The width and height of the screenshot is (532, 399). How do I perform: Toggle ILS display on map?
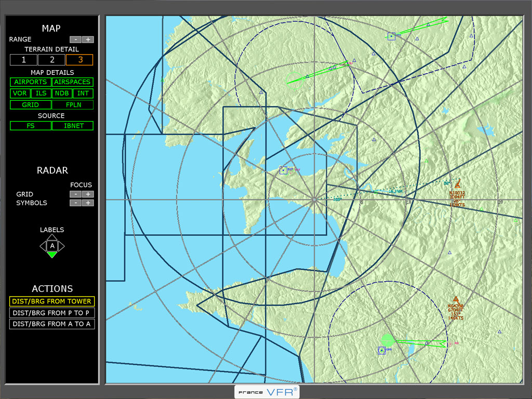pos(41,94)
